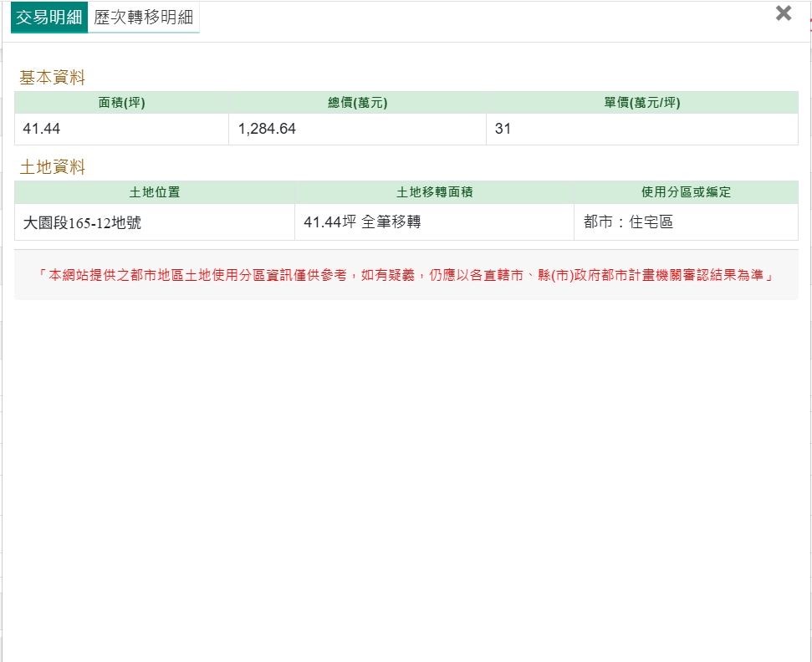The width and height of the screenshot is (812, 662).
Task: Click the 41.44坪 land transfer area text
Action: click(330, 222)
